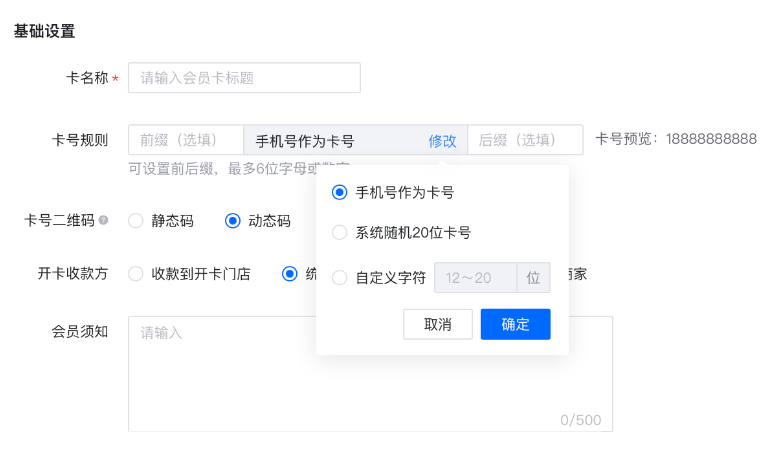Click the 取消 button in popup
The image size is (782, 449).
click(438, 324)
